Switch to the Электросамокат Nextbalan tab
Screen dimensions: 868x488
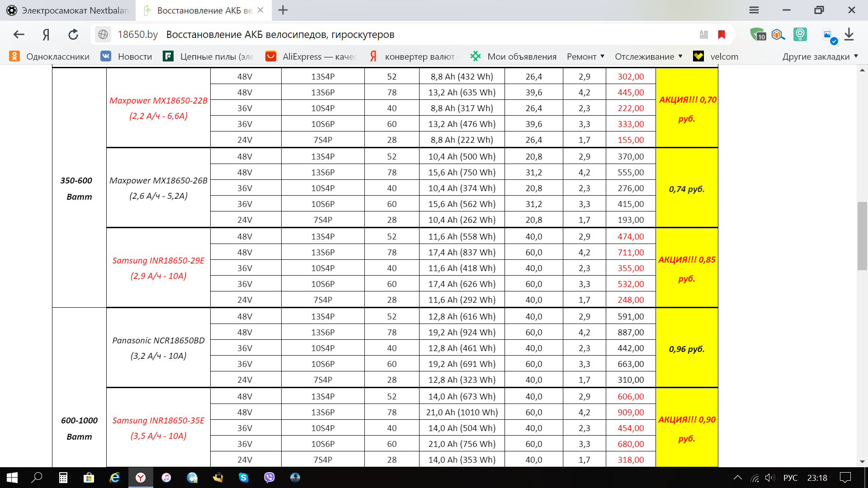tap(68, 10)
